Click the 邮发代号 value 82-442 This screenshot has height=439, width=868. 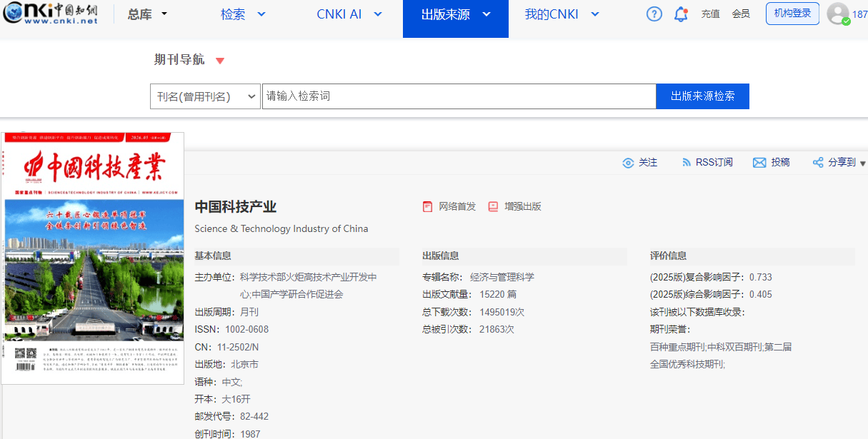[x=254, y=417]
